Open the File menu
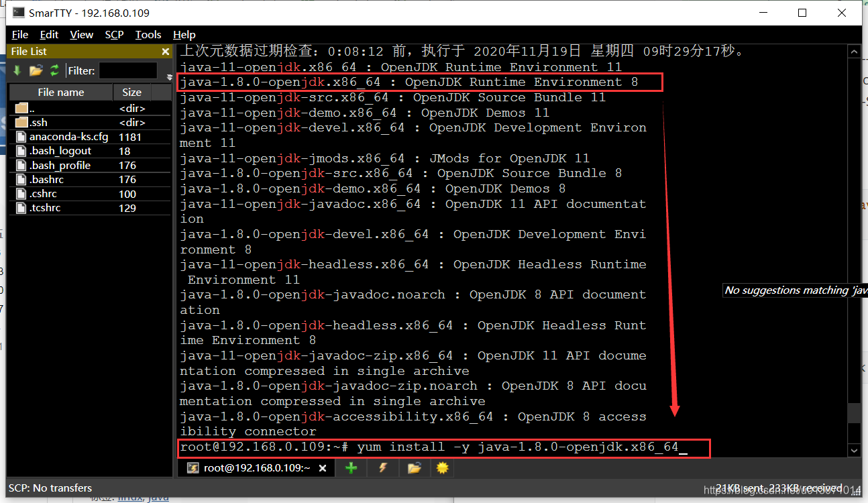 20,35
